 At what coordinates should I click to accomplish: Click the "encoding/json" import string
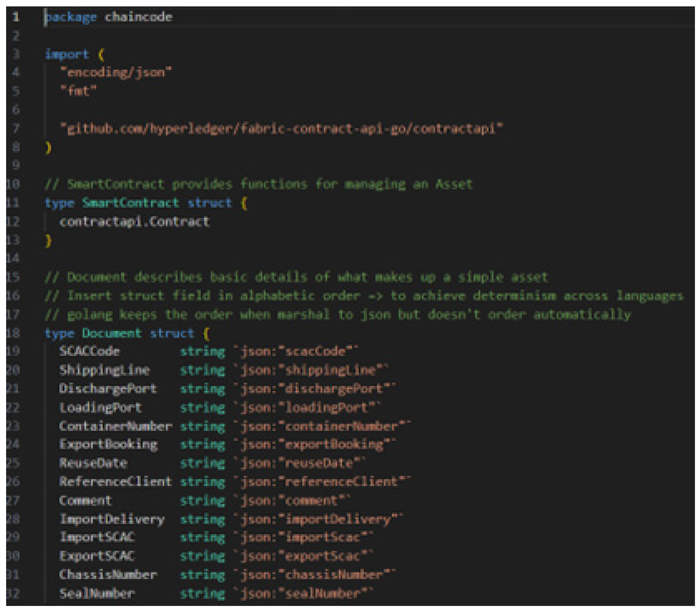[x=116, y=73]
